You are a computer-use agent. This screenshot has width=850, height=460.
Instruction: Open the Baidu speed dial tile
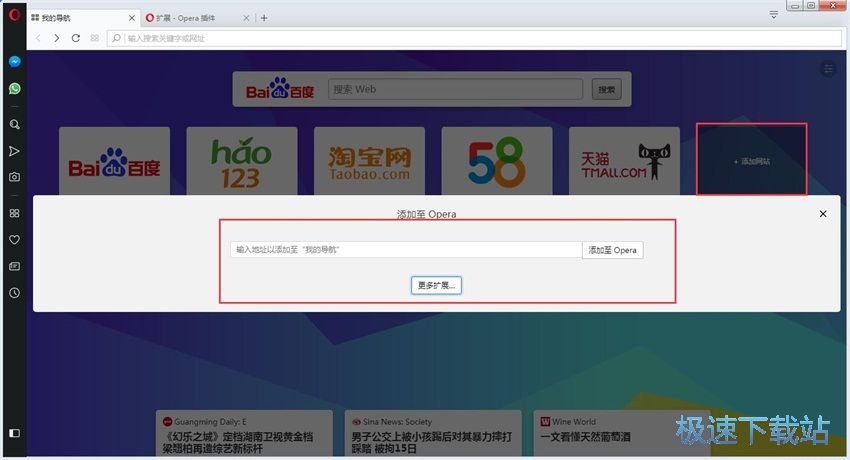tap(114, 161)
